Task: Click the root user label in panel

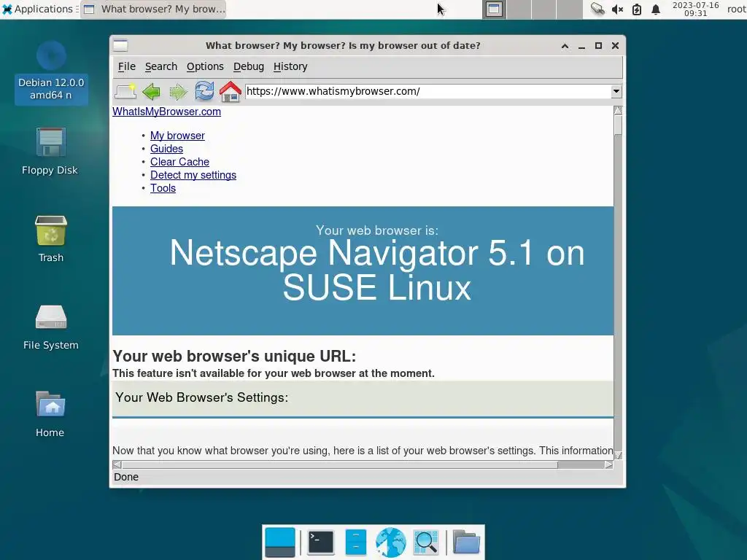Action: 737,9
